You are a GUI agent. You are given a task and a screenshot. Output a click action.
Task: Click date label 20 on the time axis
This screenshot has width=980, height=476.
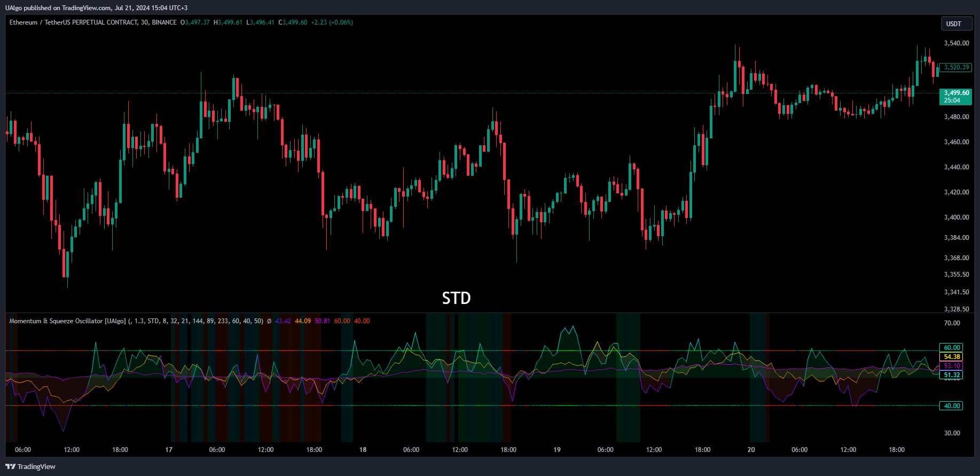click(x=751, y=450)
